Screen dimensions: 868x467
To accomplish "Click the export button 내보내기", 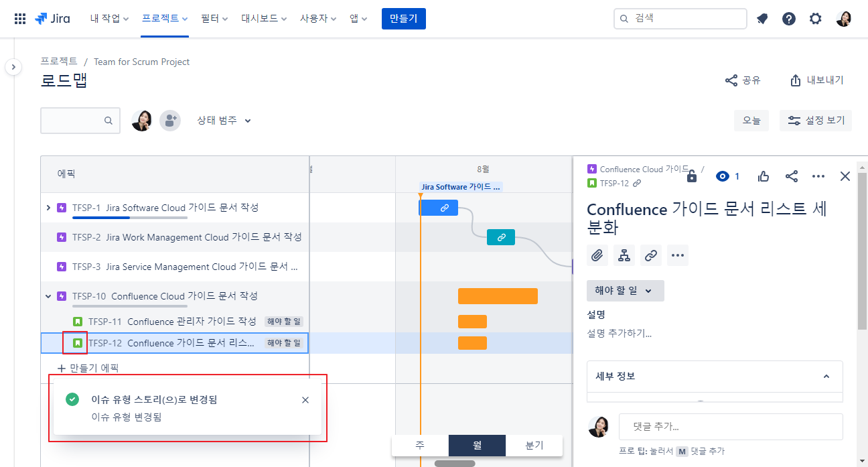I will click(x=816, y=80).
